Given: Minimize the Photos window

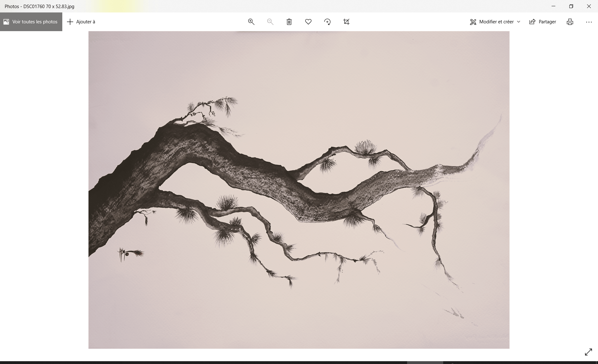Looking at the screenshot, I should point(553,6).
